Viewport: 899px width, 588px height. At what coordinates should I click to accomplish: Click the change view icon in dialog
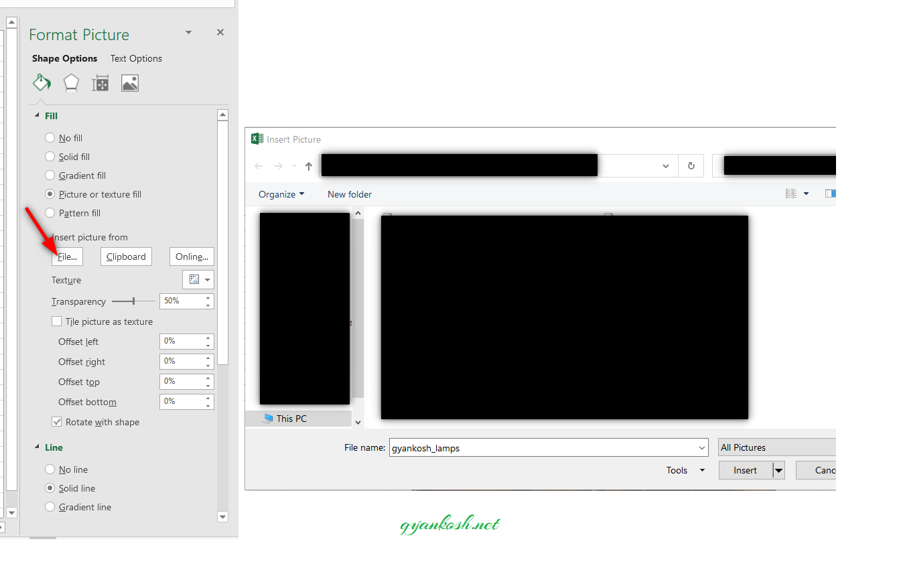[792, 194]
